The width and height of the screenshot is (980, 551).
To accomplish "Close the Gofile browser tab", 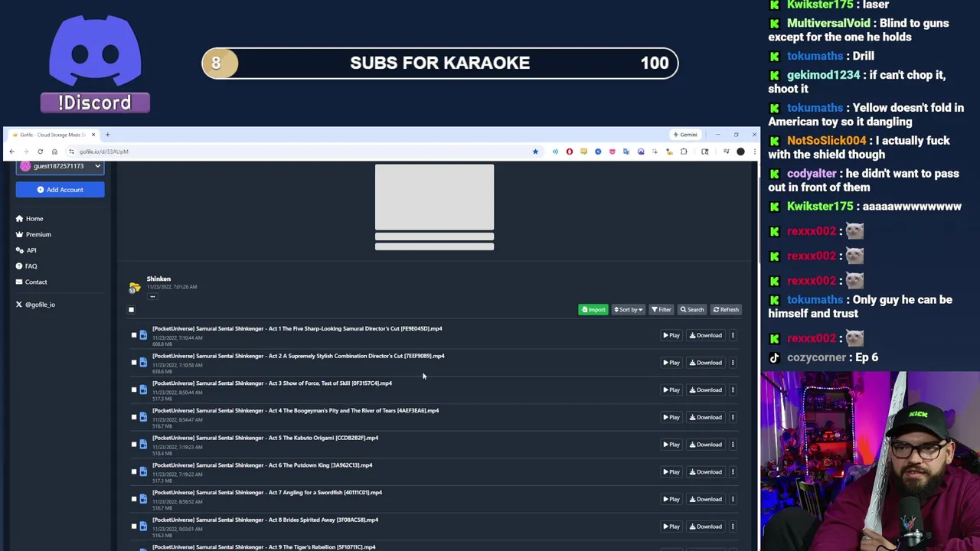I will [93, 135].
